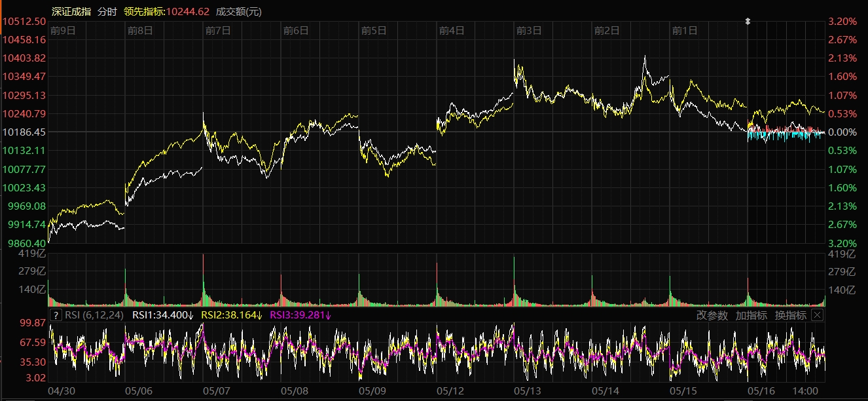This screenshot has height=401, width=868.
Task: Select the 前9日 day label
Action: click(x=63, y=30)
